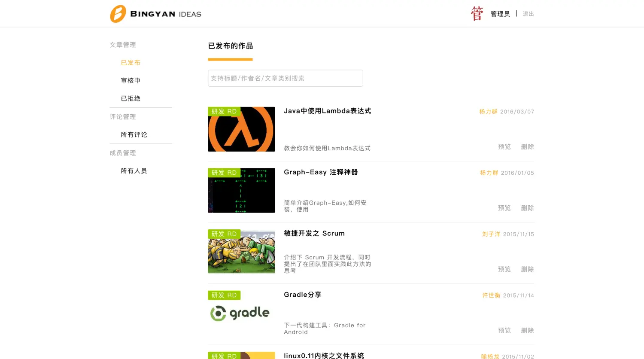Open the Gradle logo thumbnail
This screenshot has height=359, width=644.
tap(241, 313)
